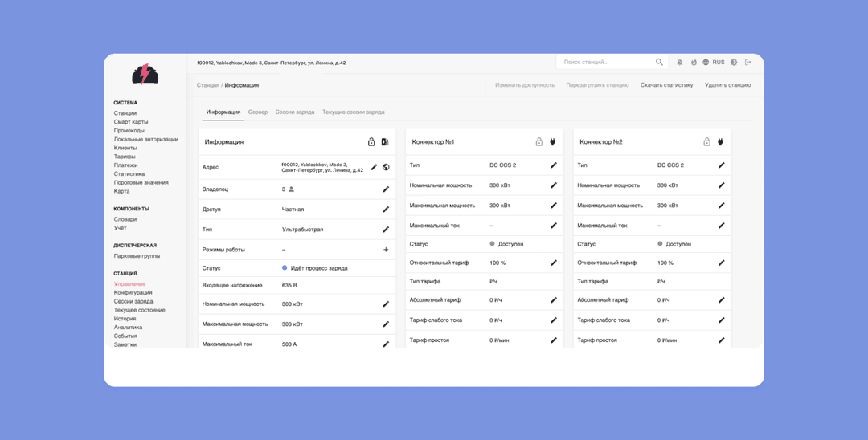Screen dimensions: 868x440
Task: Click the logout icon in header
Action: click(748, 63)
